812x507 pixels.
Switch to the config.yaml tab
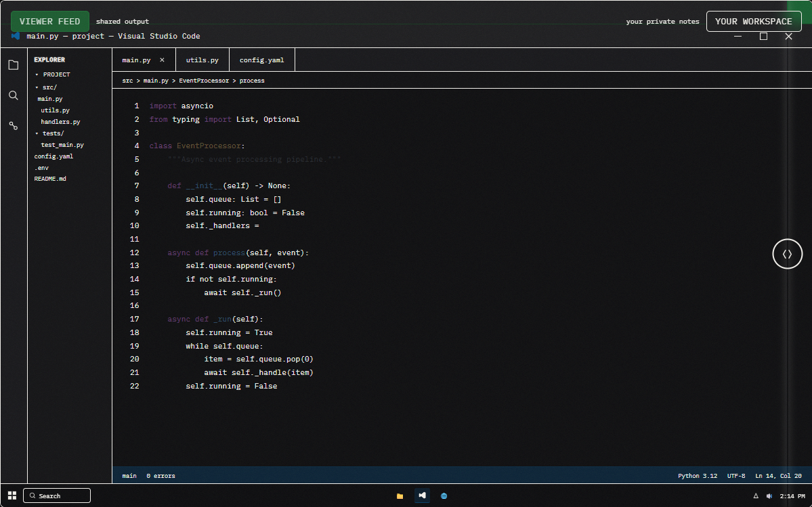click(261, 60)
